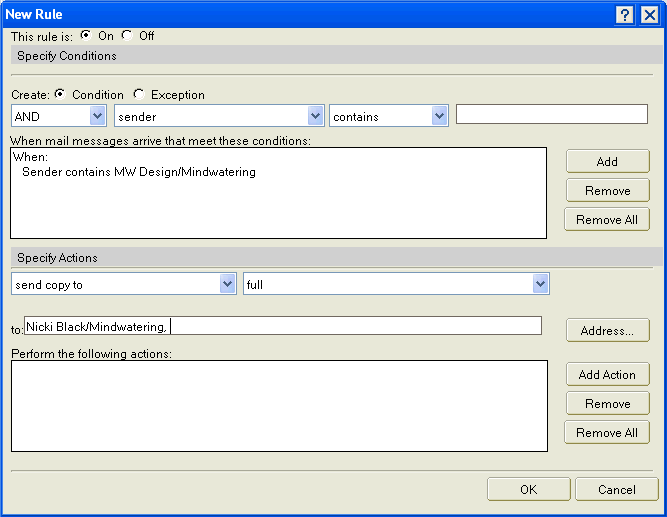Screen dimensions: 667x517
Task: Click the question mark help icon in title bar
Action: [x=625, y=14]
